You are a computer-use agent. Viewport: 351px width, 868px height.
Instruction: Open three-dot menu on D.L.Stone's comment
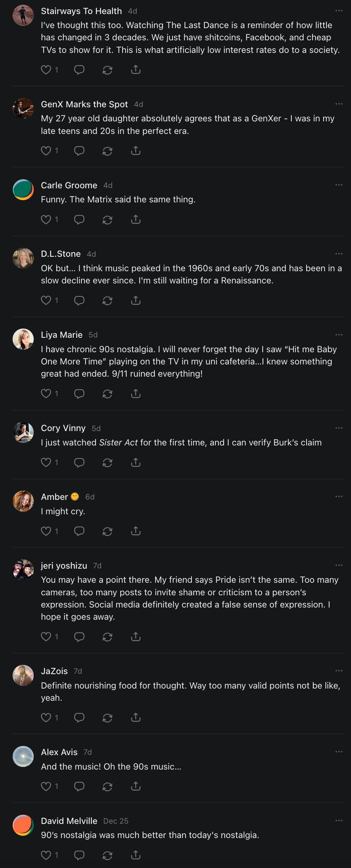(x=339, y=254)
